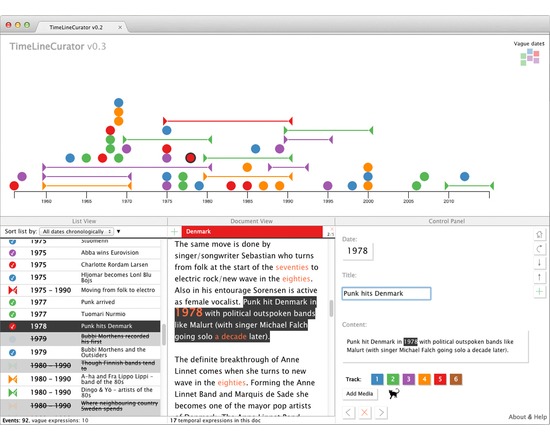Click the List View panel header
Screen dimensions: 550x440
[84, 221]
